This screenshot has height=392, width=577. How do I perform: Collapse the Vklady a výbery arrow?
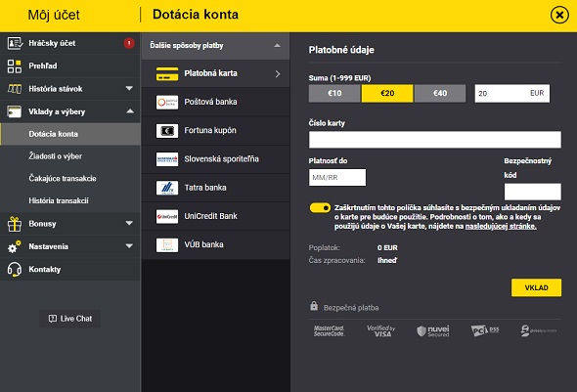pyautogui.click(x=130, y=111)
